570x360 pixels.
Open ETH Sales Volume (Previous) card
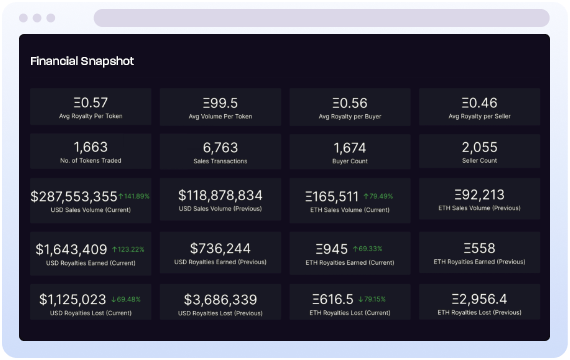coord(479,199)
